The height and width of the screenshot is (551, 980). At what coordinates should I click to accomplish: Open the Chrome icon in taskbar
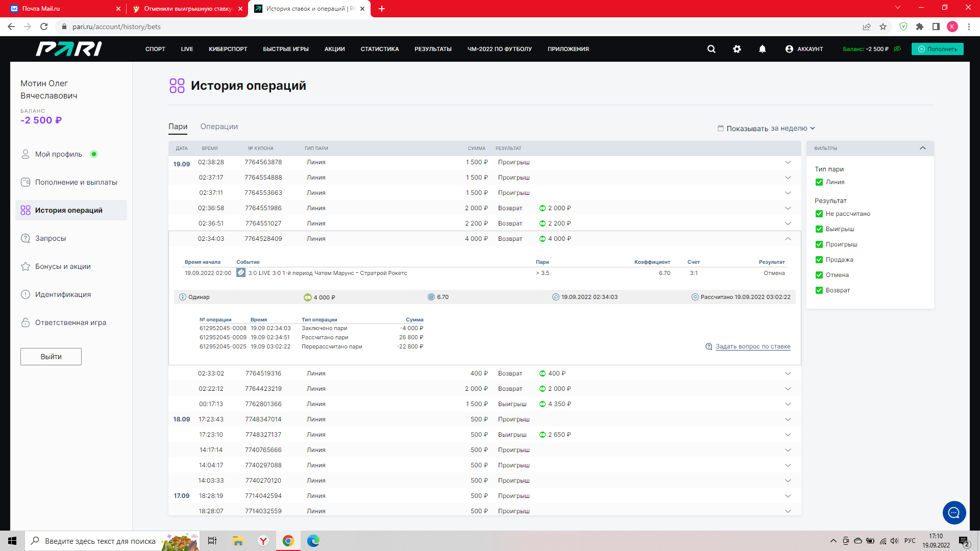click(x=288, y=541)
